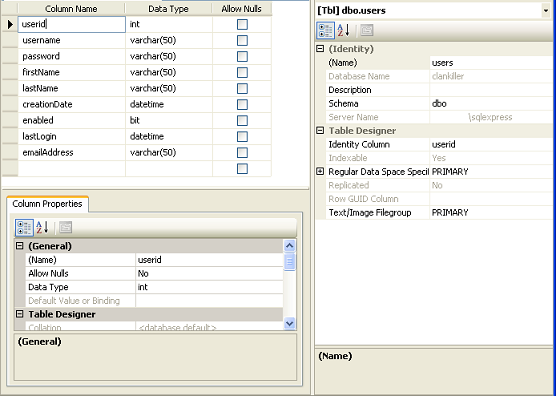The width and height of the screenshot is (556, 396).
Task: Enable Allow Nulls for lastLogin column
Action: 242,136
